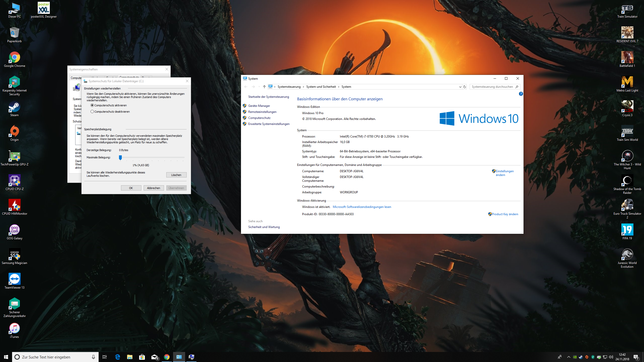Launch CPUID CPU-Z desktop icon
644x362 pixels.
click(x=14, y=183)
